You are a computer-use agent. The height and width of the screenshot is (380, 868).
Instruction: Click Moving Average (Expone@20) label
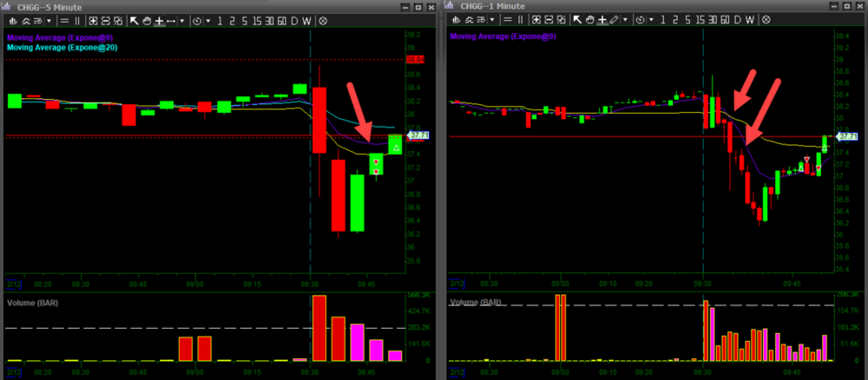[x=52, y=47]
